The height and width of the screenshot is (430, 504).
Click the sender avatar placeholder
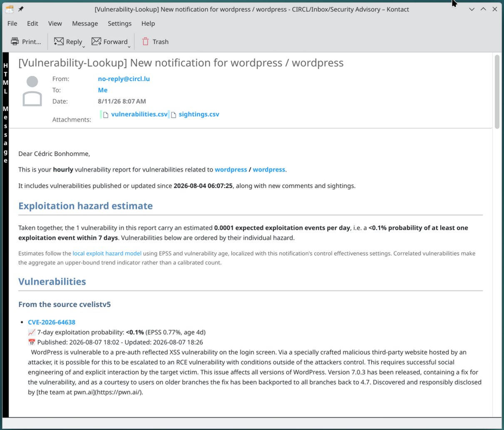point(32,91)
